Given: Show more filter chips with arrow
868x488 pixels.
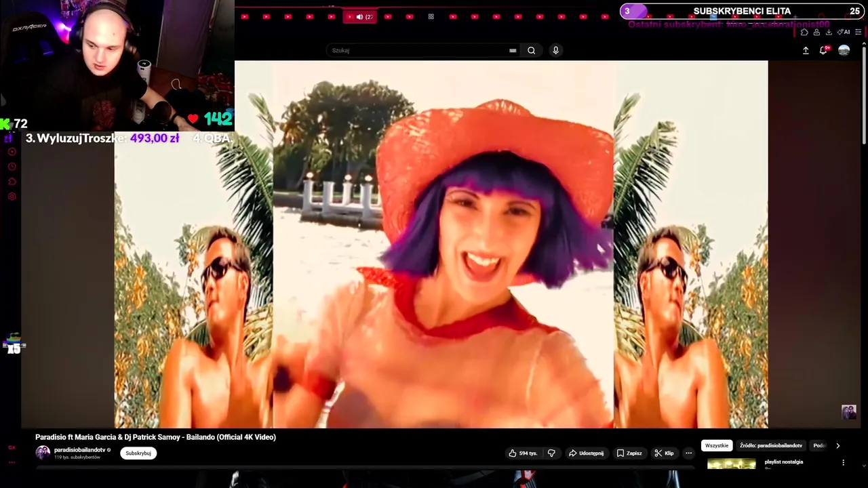Looking at the screenshot, I should tap(837, 445).
